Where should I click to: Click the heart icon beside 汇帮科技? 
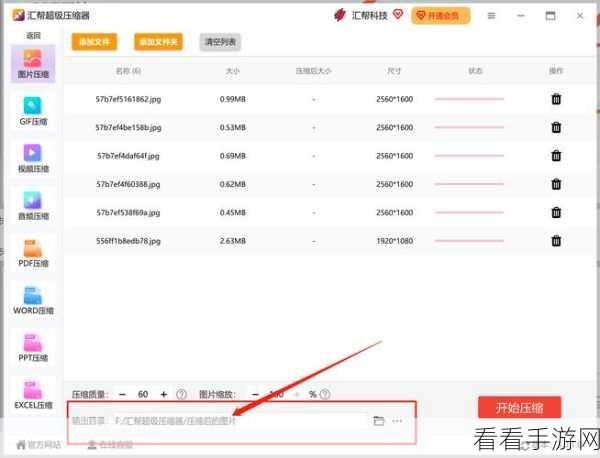[x=398, y=15]
